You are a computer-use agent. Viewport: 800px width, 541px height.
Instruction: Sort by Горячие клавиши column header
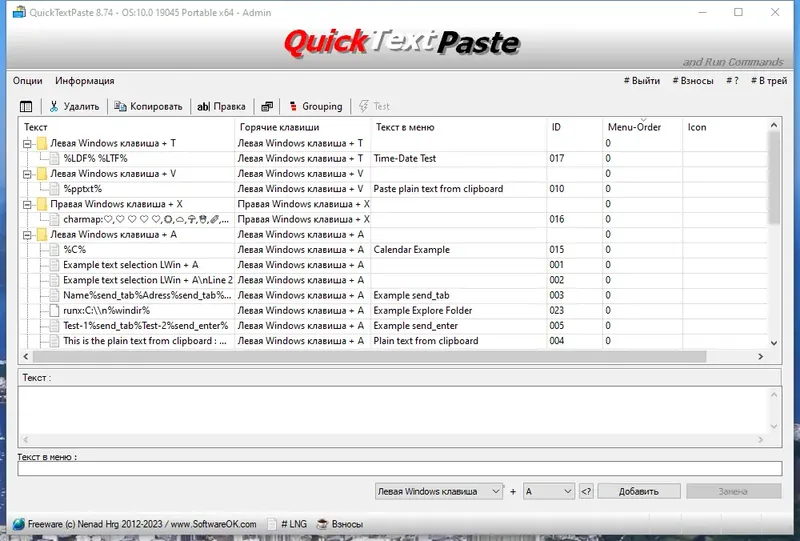(x=303, y=127)
